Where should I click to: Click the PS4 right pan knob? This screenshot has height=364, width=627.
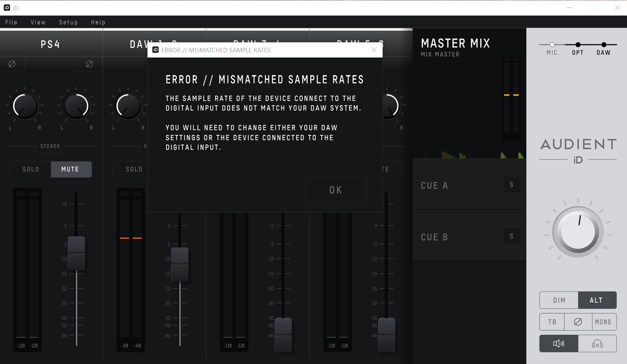pyautogui.click(x=77, y=106)
